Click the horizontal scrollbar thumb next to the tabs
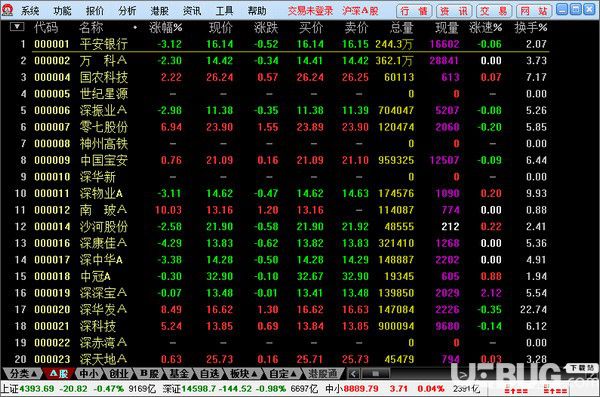 [x=375, y=373]
